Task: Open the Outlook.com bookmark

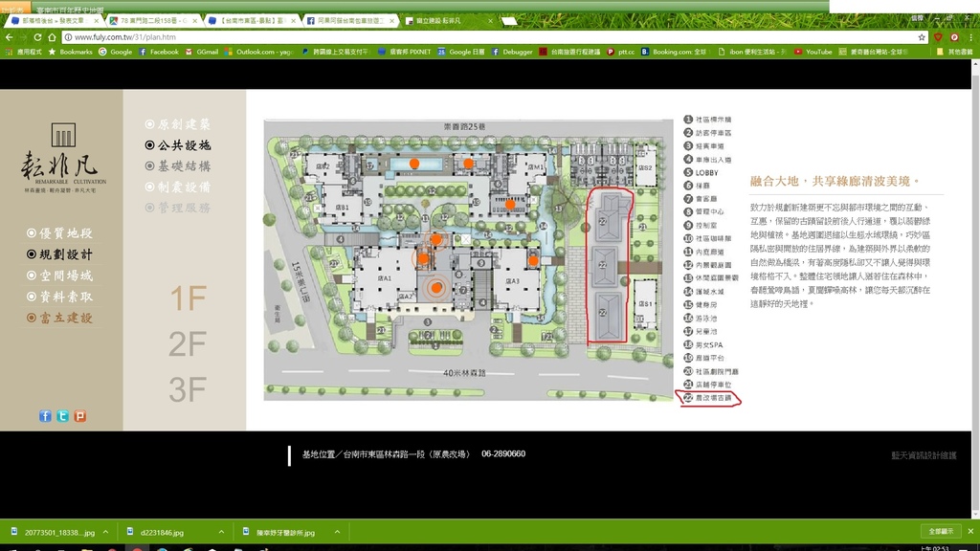Action: click(259, 52)
